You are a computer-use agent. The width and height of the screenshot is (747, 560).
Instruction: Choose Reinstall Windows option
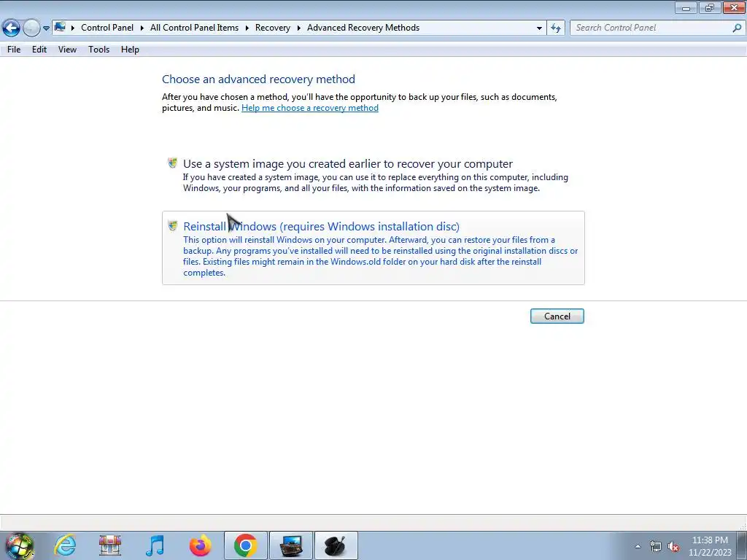(x=373, y=248)
